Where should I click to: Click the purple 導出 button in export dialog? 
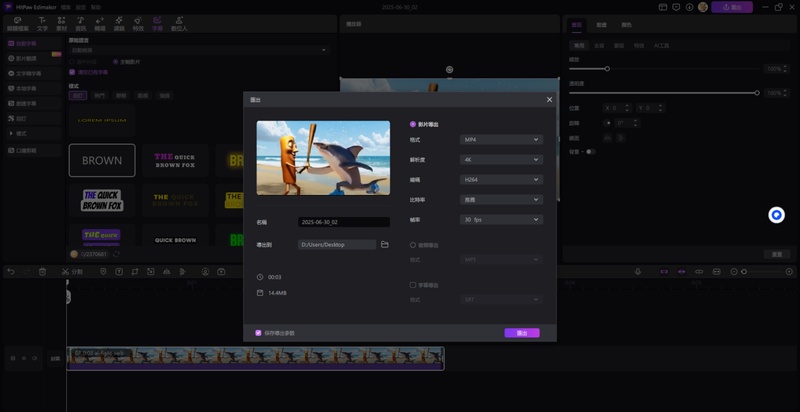click(521, 333)
